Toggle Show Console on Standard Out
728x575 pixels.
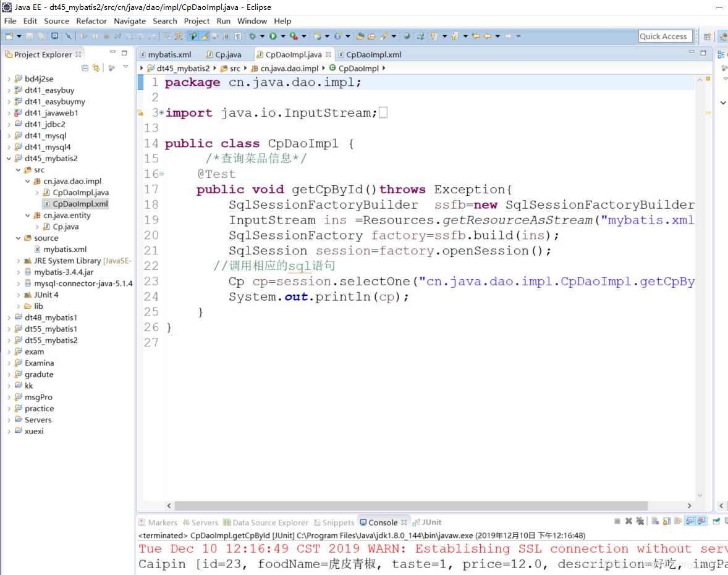[x=690, y=521]
